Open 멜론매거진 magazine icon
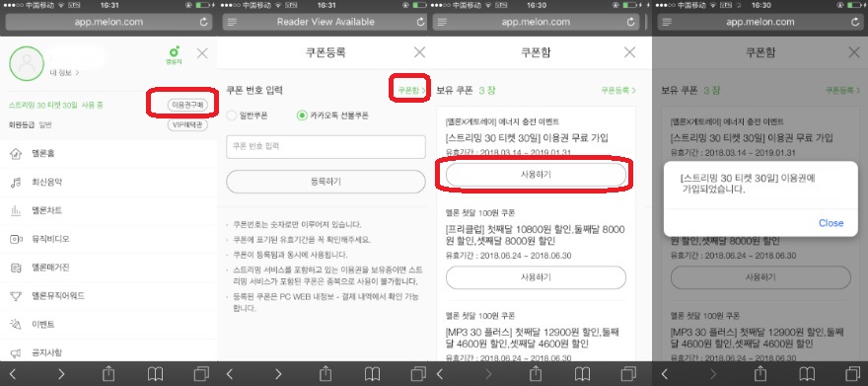 [16, 268]
